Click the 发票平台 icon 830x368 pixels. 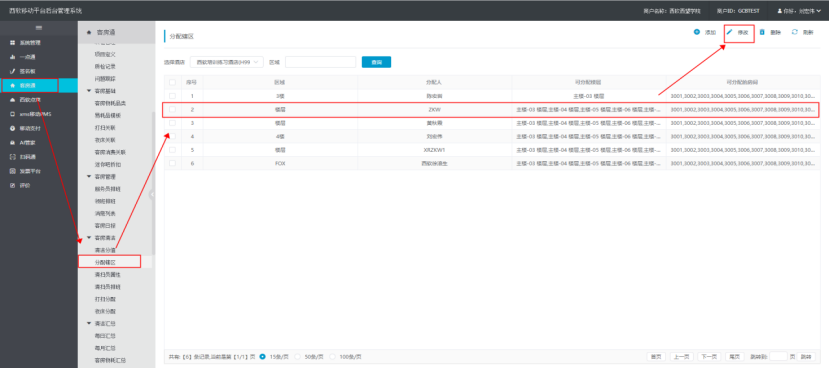point(13,171)
